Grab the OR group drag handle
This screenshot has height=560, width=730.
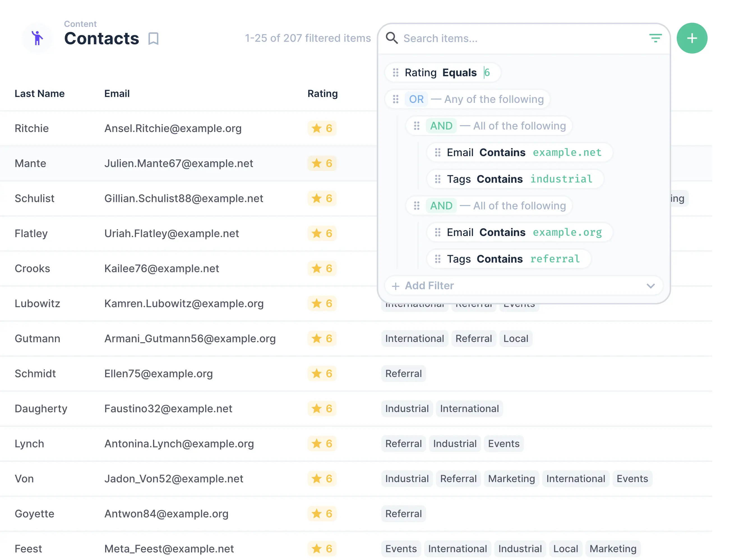(x=395, y=99)
